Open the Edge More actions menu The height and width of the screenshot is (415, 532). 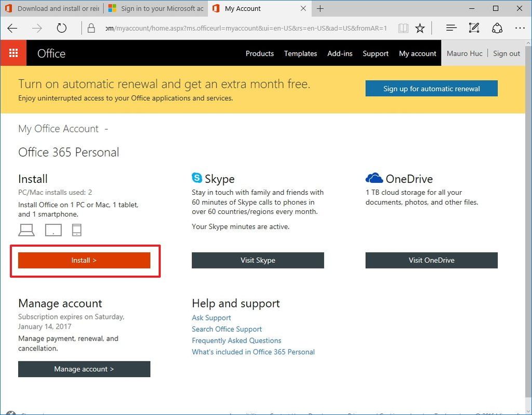(520, 28)
